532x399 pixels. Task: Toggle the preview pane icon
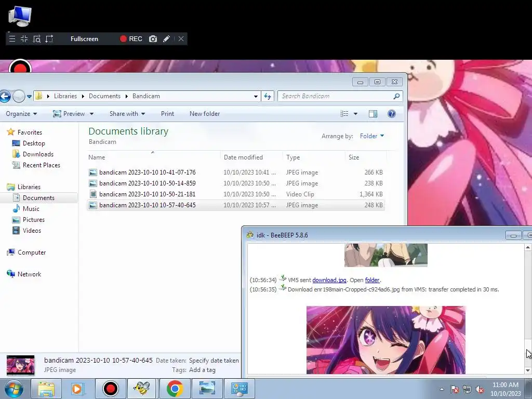coord(373,114)
